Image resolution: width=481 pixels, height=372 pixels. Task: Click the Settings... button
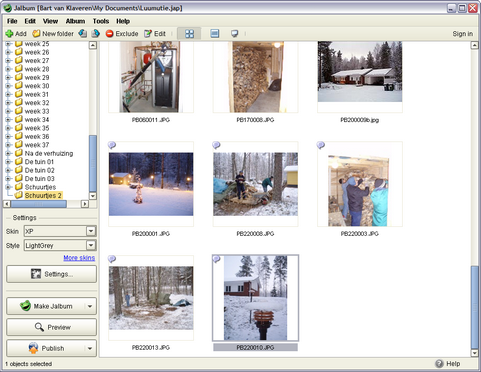[x=51, y=274]
